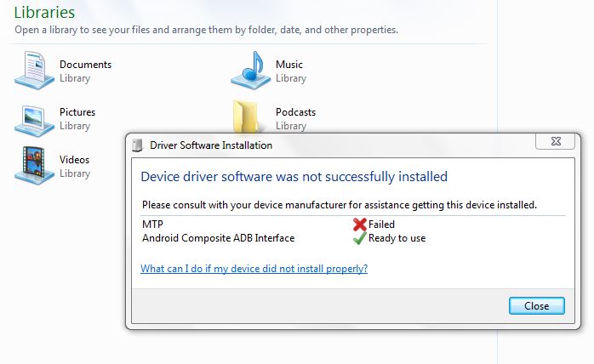Click the green checkmark Ready icon
The width and height of the screenshot is (594, 364).
359,238
